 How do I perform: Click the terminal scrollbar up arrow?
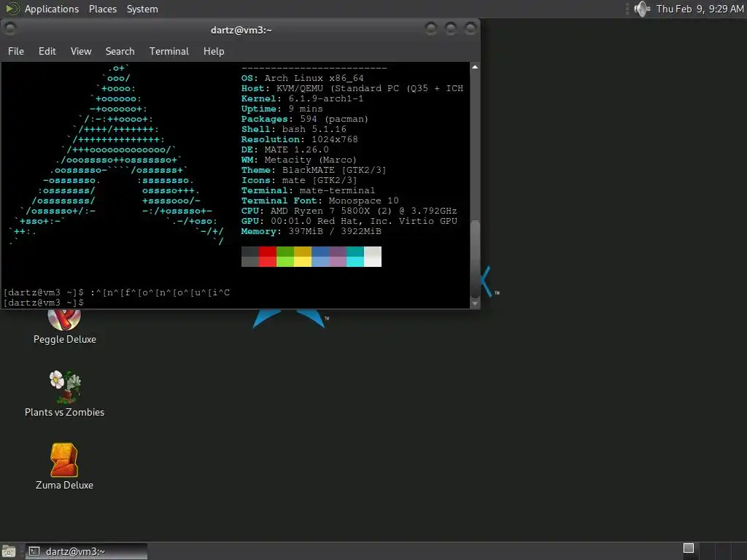tap(475, 67)
